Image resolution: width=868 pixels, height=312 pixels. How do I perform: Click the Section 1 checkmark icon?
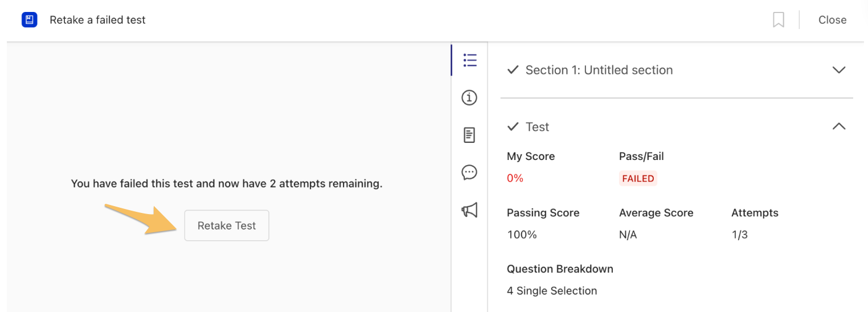pyautogui.click(x=513, y=70)
